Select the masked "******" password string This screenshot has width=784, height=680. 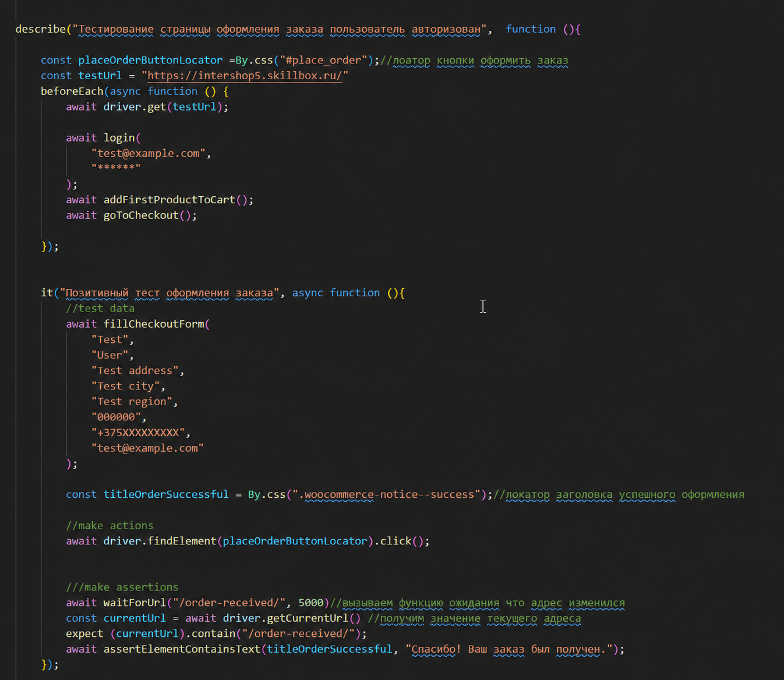(116, 169)
